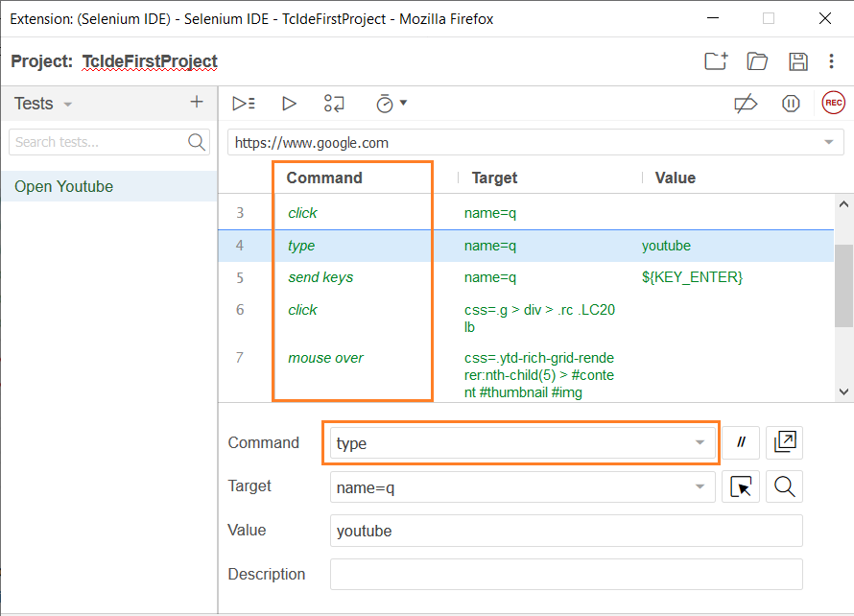Open the Tests view dropdown
854x616 pixels.
tap(67, 104)
